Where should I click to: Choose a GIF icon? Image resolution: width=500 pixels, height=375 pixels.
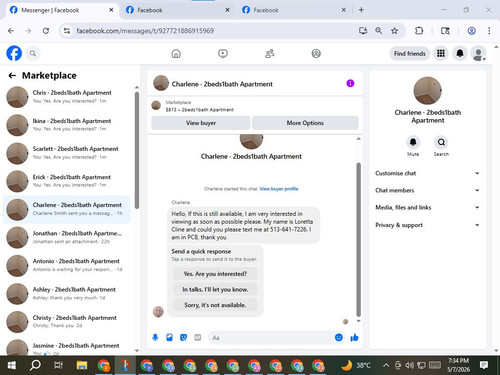198,338
